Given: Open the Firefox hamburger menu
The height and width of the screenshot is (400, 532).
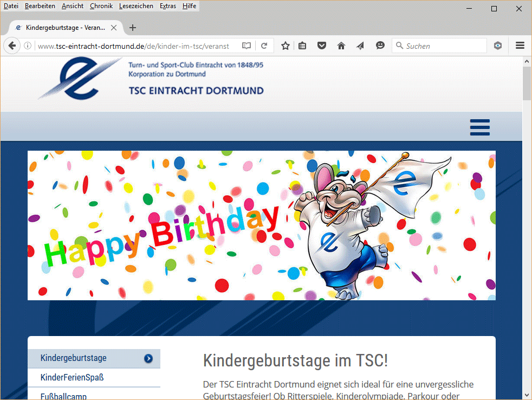Looking at the screenshot, I should pyautogui.click(x=520, y=46).
